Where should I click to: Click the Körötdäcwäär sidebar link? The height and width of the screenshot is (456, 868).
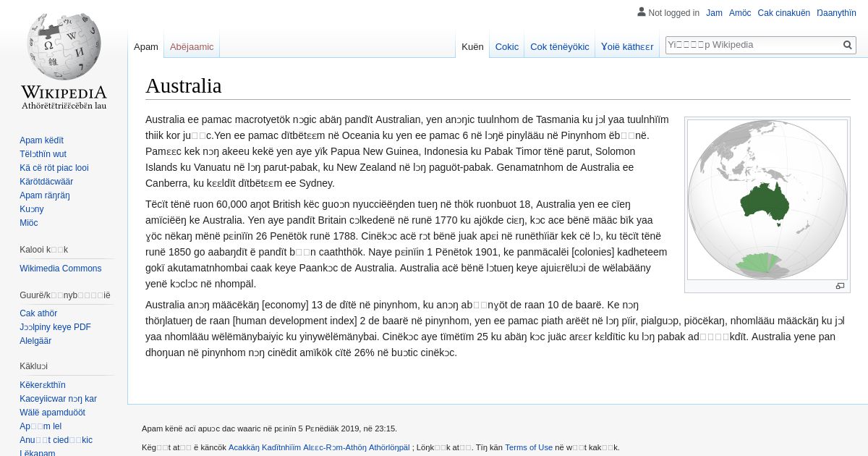click(x=46, y=182)
